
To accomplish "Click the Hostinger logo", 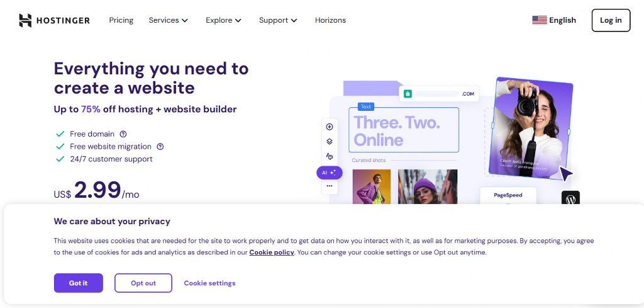I will coord(54,20).
